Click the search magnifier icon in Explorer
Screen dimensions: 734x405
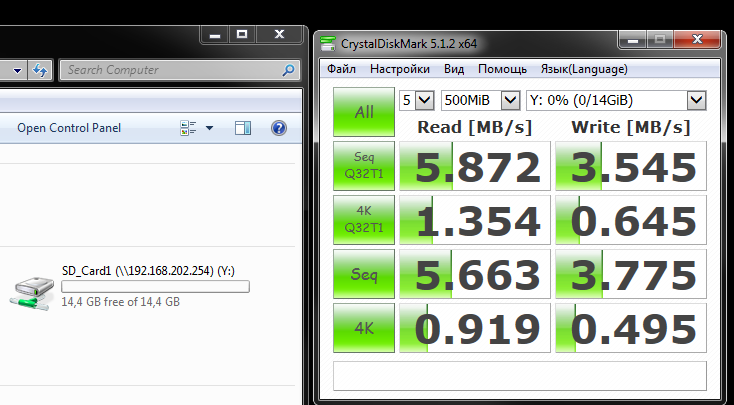(x=289, y=70)
